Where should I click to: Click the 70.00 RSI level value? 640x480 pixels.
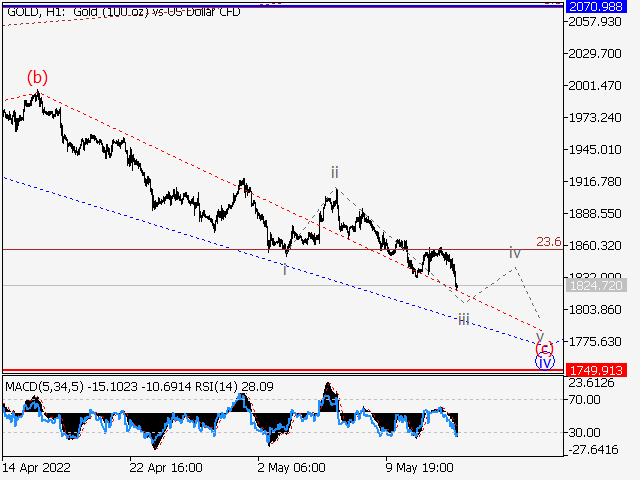tap(584, 400)
